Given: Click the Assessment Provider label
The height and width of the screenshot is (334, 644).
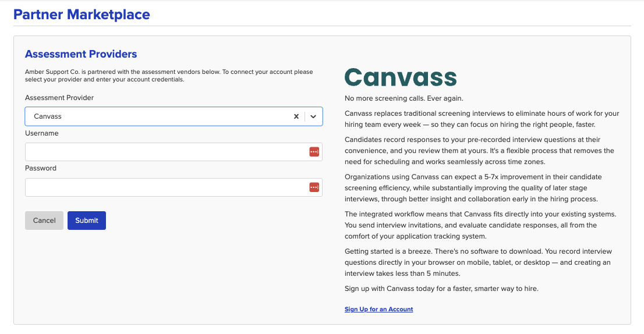Looking at the screenshot, I should (x=59, y=98).
